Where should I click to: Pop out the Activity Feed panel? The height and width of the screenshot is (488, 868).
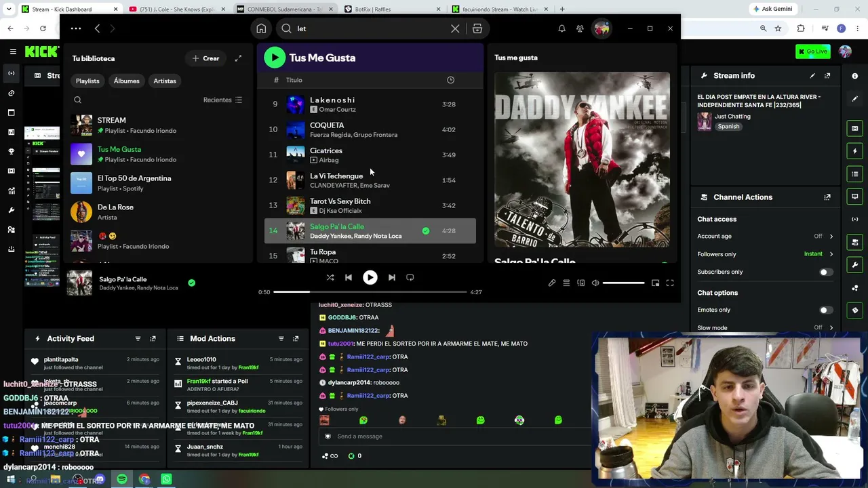point(153,339)
